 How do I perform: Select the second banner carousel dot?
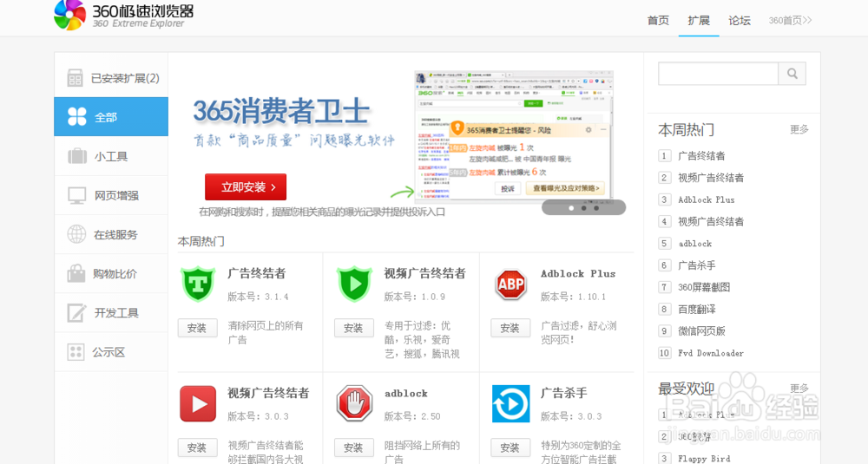tap(583, 208)
